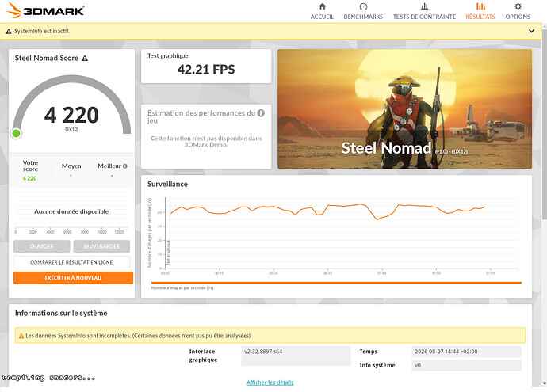The image size is (547, 392).
Task: Click the SAUVEGARDER button
Action: pyautogui.click(x=101, y=246)
